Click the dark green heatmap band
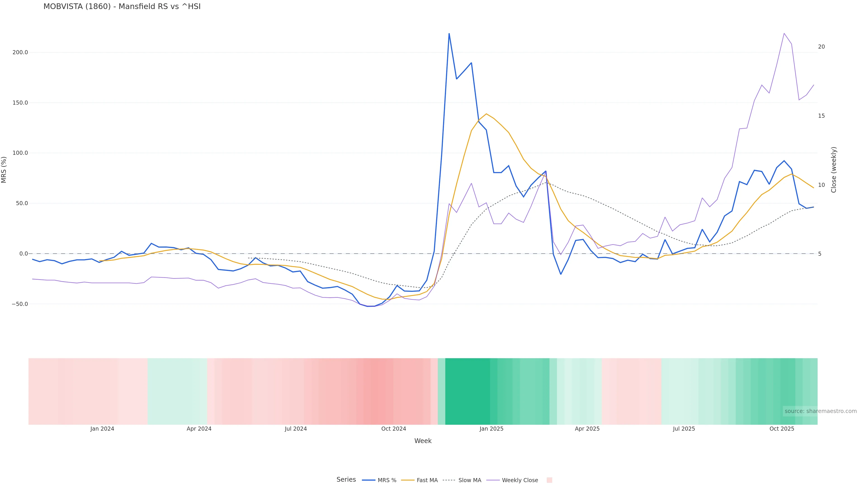 pyautogui.click(x=467, y=391)
